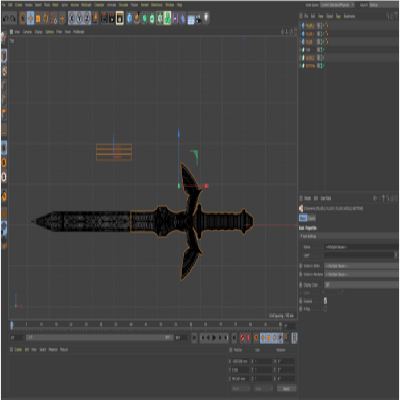Click the Edit Render Settings icon
This screenshot has height=400, width=400.
[120, 18]
